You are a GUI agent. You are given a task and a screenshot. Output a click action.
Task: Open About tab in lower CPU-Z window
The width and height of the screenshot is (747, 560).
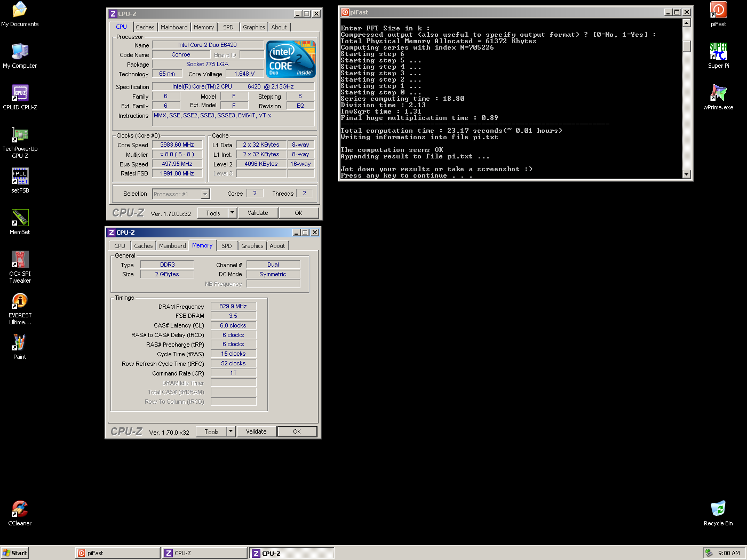tap(277, 246)
